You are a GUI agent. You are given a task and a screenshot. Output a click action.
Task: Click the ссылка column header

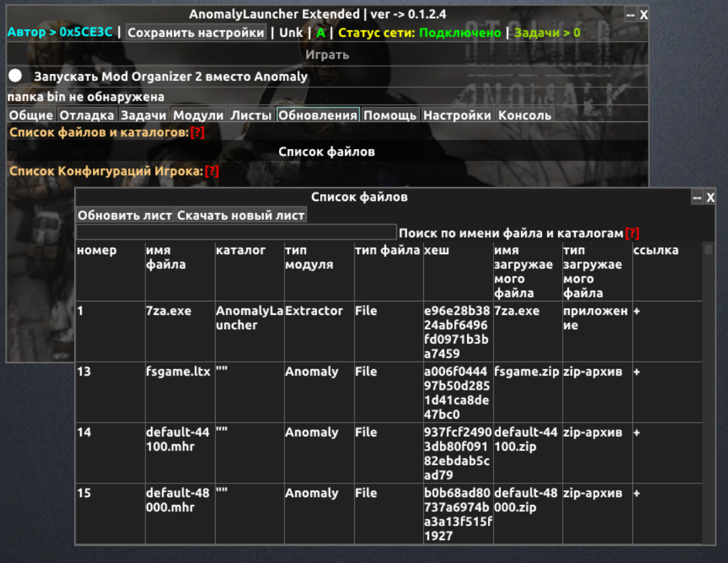click(656, 250)
